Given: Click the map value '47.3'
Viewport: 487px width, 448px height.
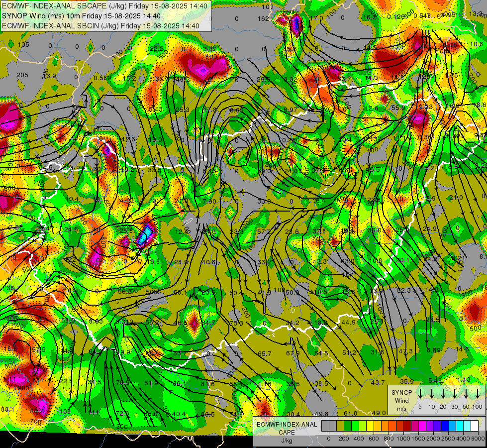Looking at the screenshot, I should [x=405, y=351].
